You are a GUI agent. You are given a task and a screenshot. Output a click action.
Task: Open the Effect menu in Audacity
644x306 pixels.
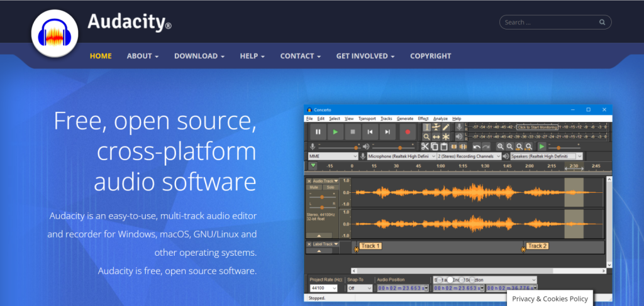[423, 118]
